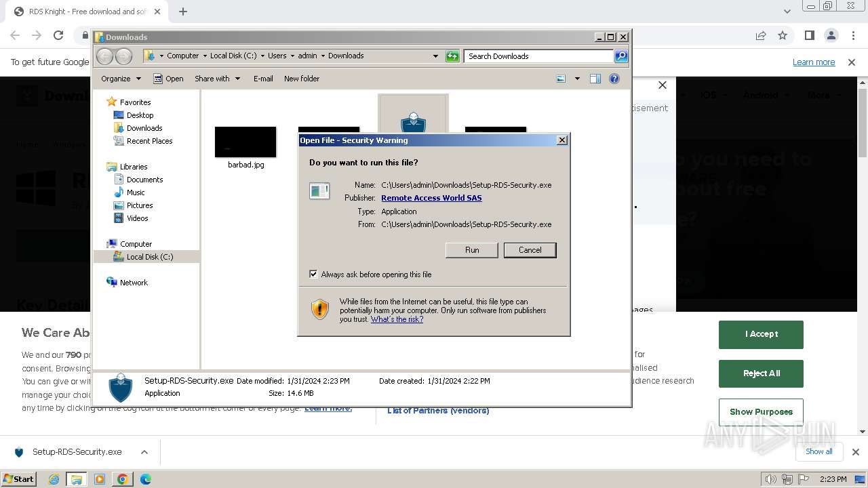The width and height of the screenshot is (868, 488).
Task: Click Open in Explorer toolbar
Action: [x=168, y=79]
